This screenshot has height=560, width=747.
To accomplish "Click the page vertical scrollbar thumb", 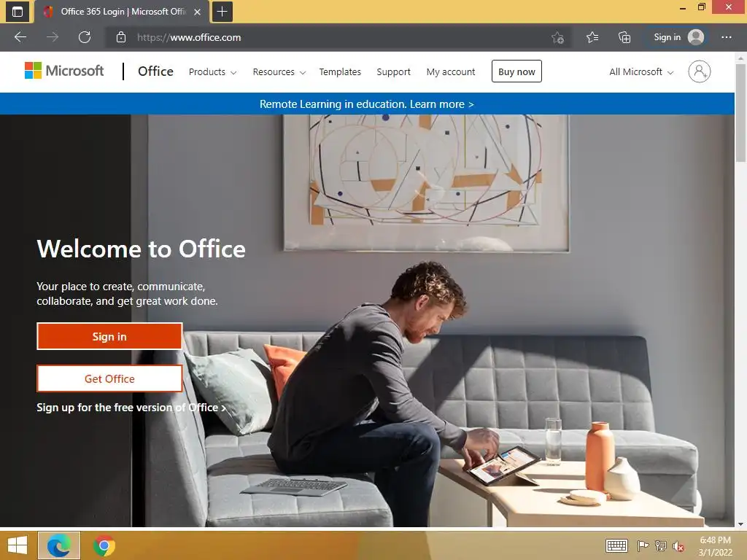I will tap(740, 113).
